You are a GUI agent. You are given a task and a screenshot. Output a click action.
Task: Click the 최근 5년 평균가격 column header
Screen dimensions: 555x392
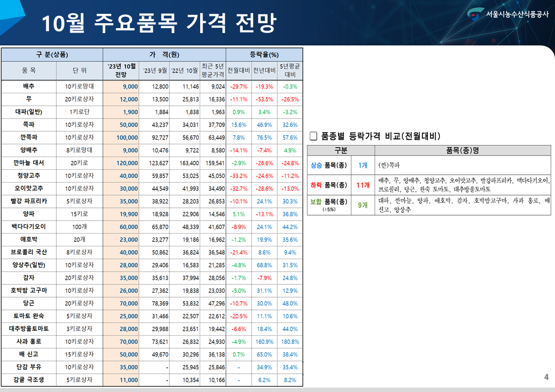click(213, 71)
